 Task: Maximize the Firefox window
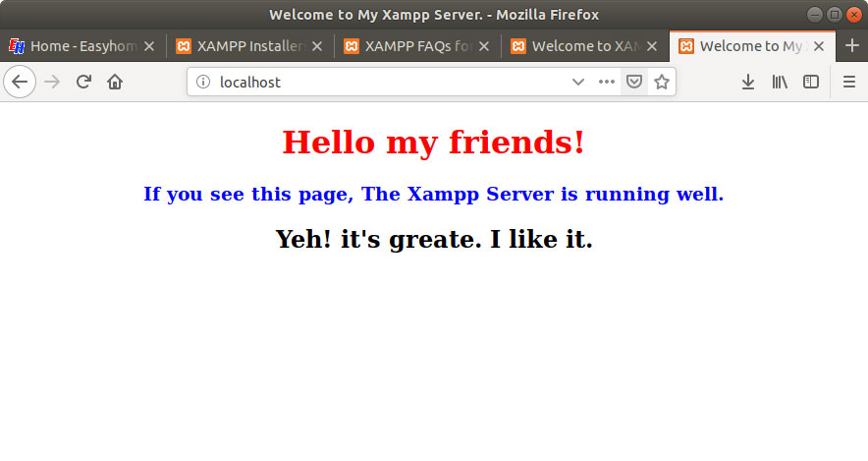click(x=835, y=15)
